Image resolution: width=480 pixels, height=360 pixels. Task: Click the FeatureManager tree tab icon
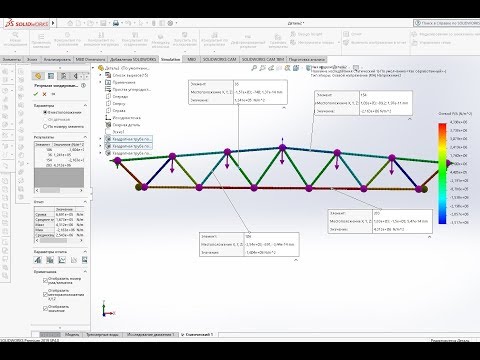(38, 76)
